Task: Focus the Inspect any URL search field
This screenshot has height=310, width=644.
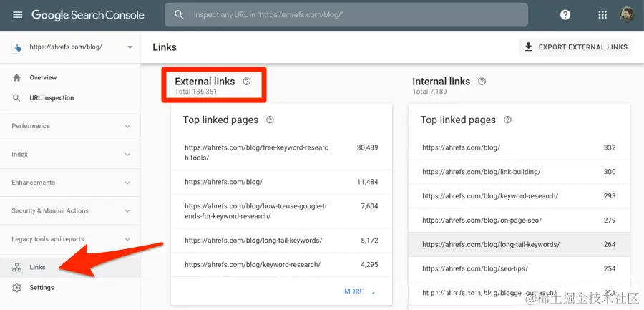Action: coord(346,15)
